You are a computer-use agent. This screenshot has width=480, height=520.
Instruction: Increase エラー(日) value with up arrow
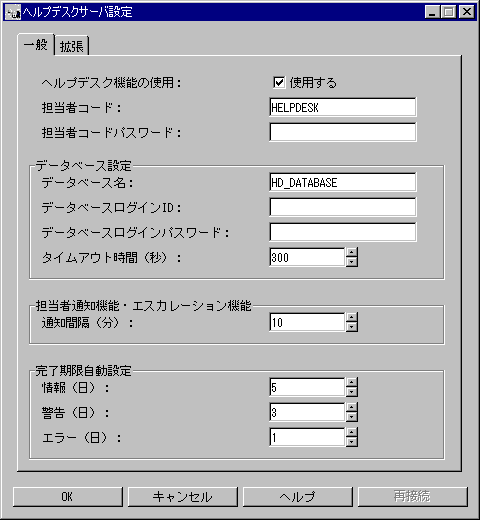click(352, 432)
